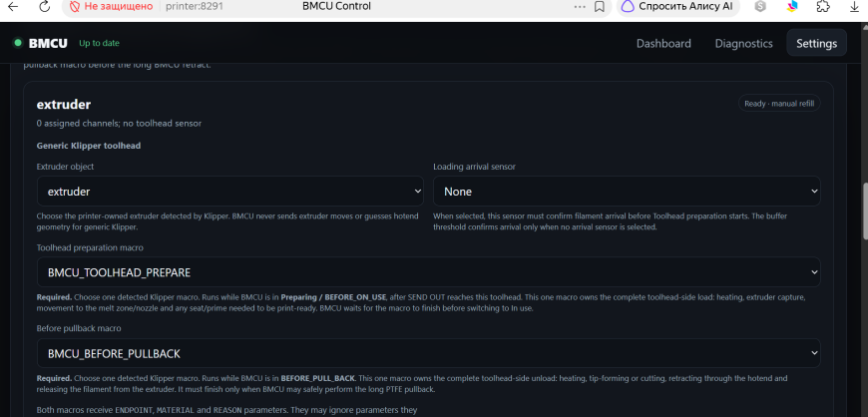The image size is (868, 417).
Task: Bookmark this page with the bookmark icon
Action: pyautogui.click(x=599, y=7)
